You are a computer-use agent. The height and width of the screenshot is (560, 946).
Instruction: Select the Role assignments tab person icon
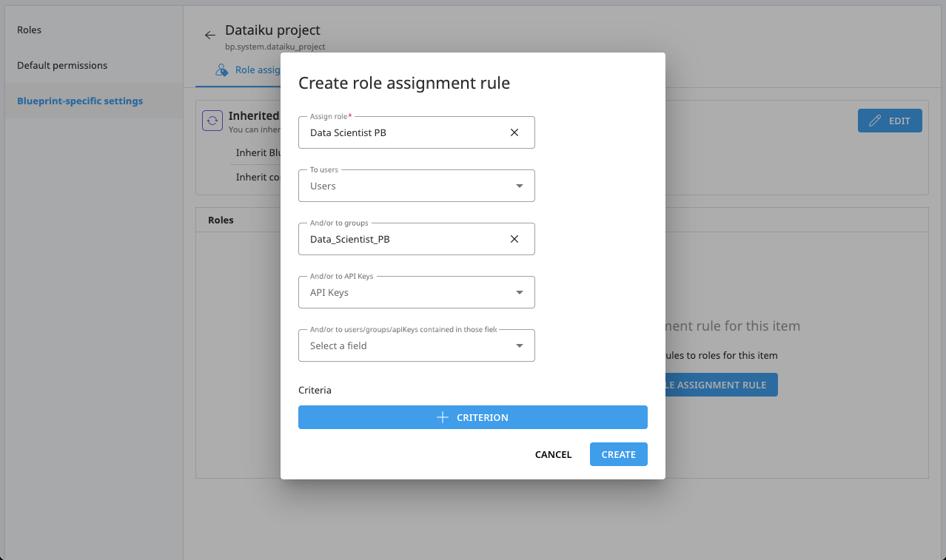coord(221,69)
